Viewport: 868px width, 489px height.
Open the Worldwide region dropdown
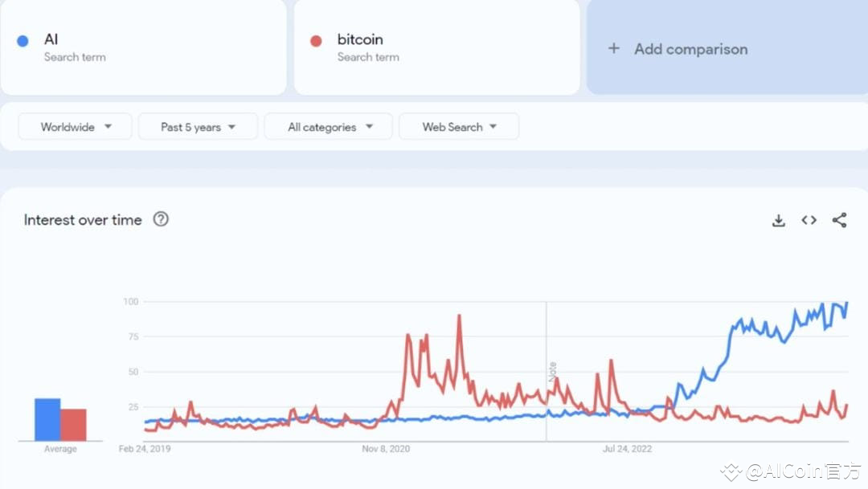click(x=76, y=127)
